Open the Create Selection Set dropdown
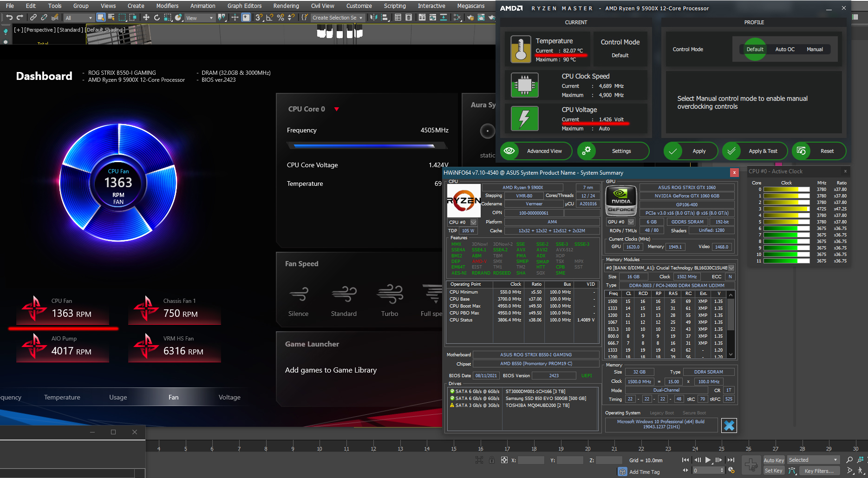The image size is (868, 478). pos(338,18)
